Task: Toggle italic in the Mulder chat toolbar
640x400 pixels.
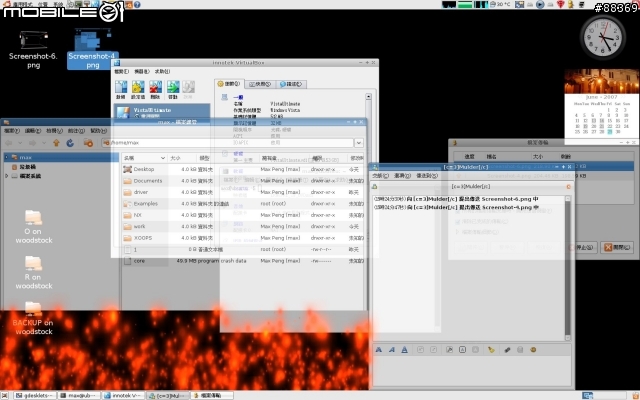Action: click(x=391, y=350)
